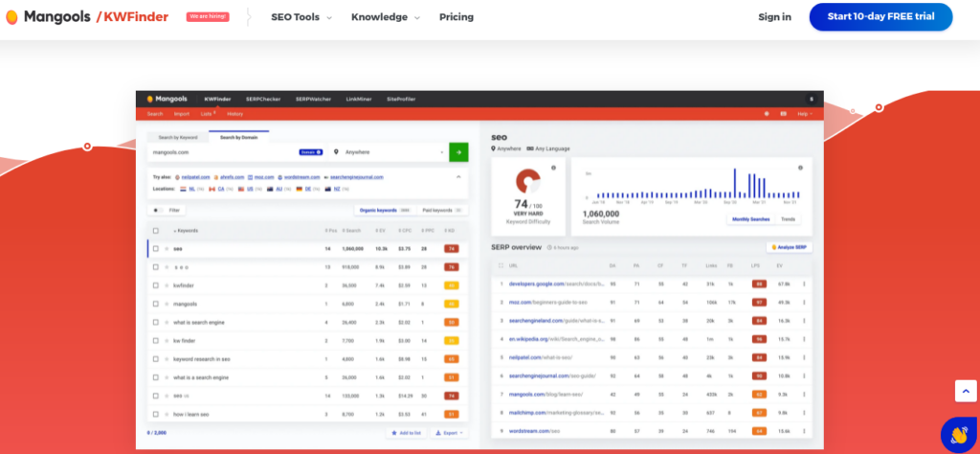This screenshot has width=980, height=454.
Task: Click expand icon in SERP table header
Action: 501,265
